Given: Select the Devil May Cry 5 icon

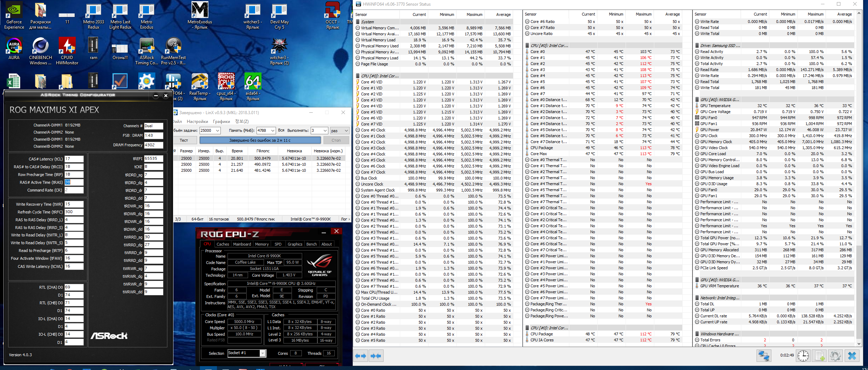Looking at the screenshot, I should [280, 16].
